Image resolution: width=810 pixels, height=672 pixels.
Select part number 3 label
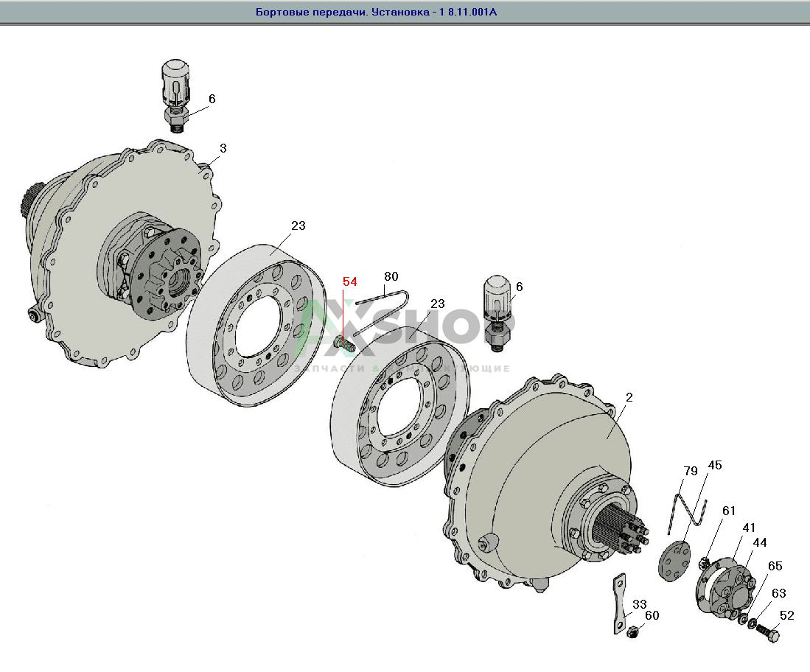pos(223,148)
